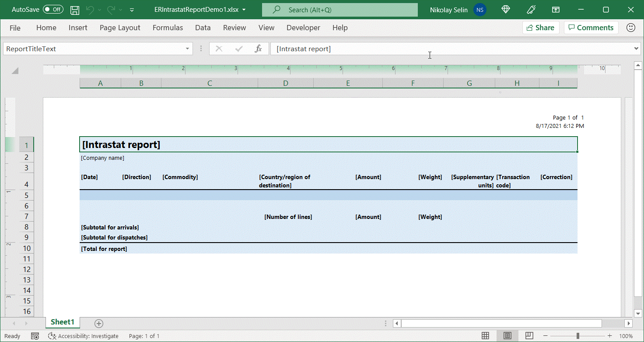Screen dimensions: 644x342
Task: Expand the Quick Access Toolbar customize dropdown
Action: pos(132,10)
